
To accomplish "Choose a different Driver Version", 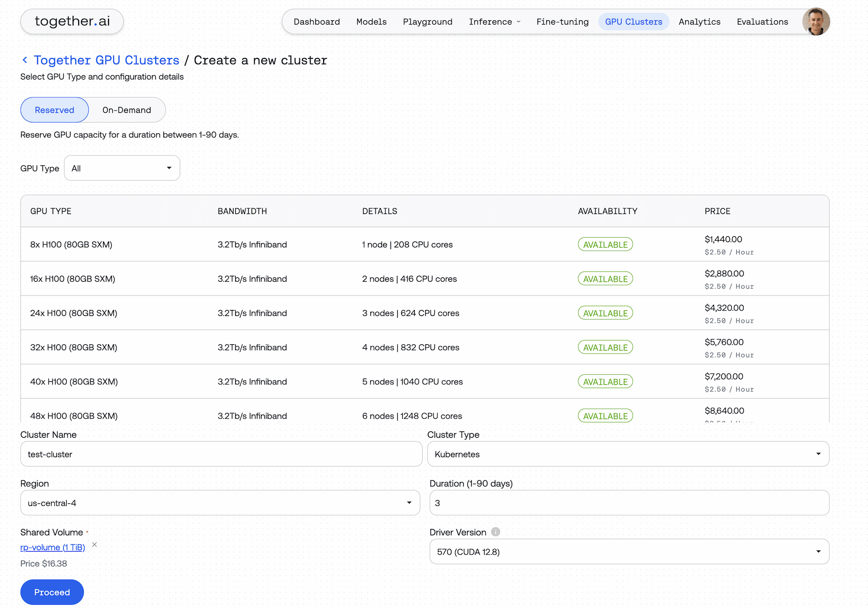I will [x=629, y=552].
